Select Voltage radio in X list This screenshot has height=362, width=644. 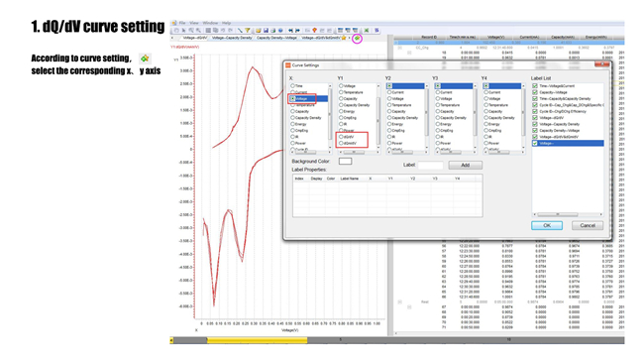coord(293,99)
